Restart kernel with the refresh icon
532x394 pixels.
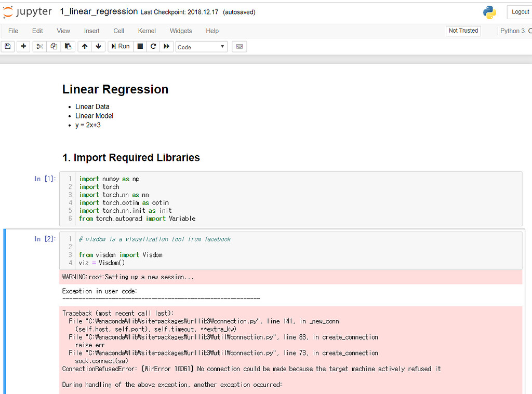pyautogui.click(x=152, y=46)
